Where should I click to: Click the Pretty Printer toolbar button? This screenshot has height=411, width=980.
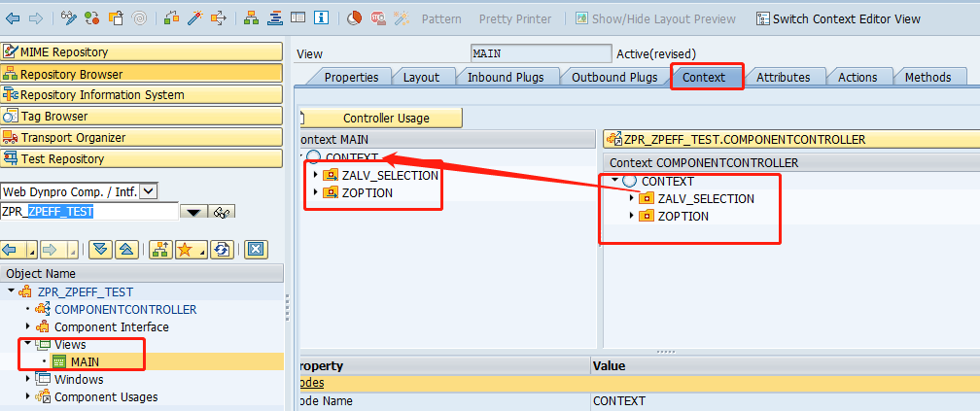click(515, 18)
